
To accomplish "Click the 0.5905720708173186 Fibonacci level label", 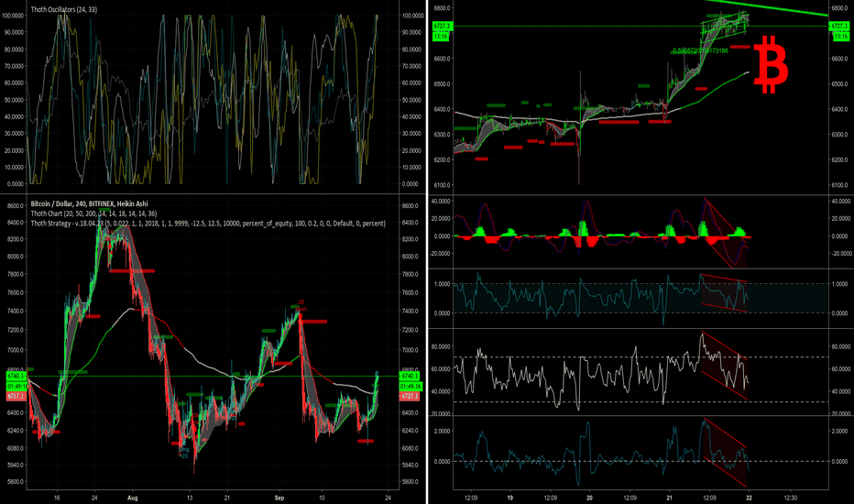I will click(x=700, y=50).
